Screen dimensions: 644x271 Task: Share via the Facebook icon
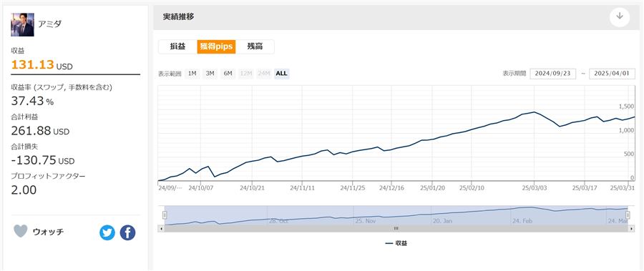pyautogui.click(x=128, y=233)
